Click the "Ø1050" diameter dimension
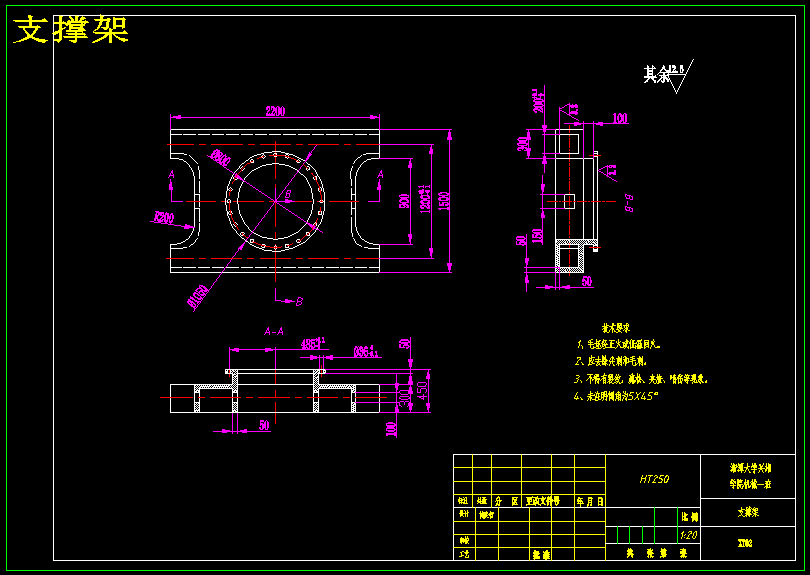 (x=199, y=298)
